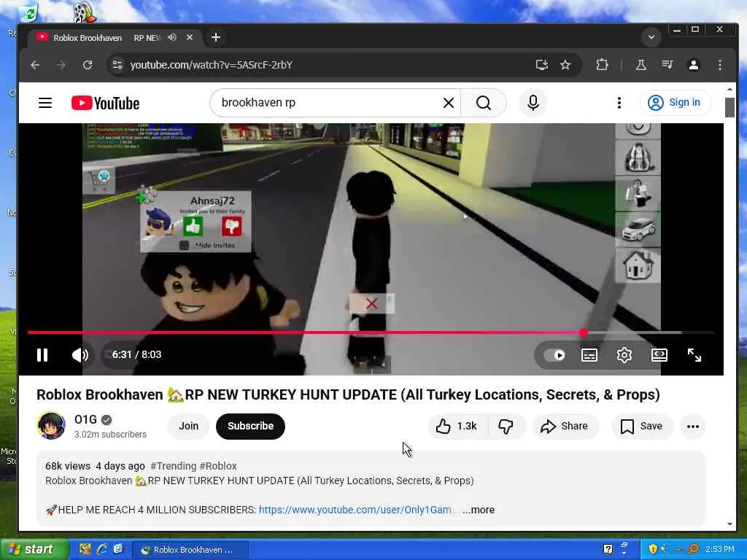747x560 pixels.
Task: Turn on subtitles/closed captions
Action: [589, 355]
